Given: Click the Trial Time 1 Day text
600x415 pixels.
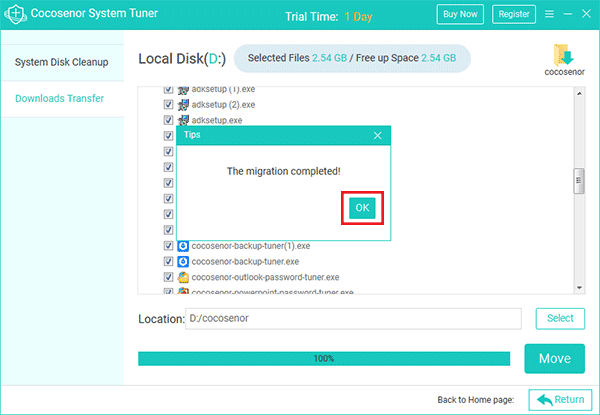Looking at the screenshot, I should (x=329, y=16).
